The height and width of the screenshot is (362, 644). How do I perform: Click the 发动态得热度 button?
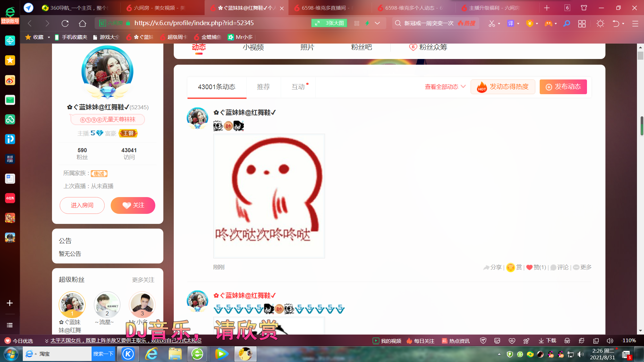(x=503, y=87)
